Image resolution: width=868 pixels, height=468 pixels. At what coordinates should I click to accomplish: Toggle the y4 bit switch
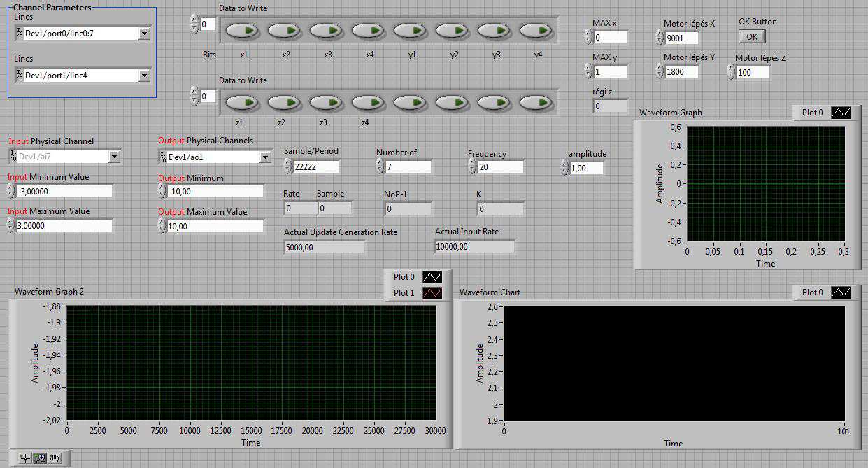[x=537, y=31]
